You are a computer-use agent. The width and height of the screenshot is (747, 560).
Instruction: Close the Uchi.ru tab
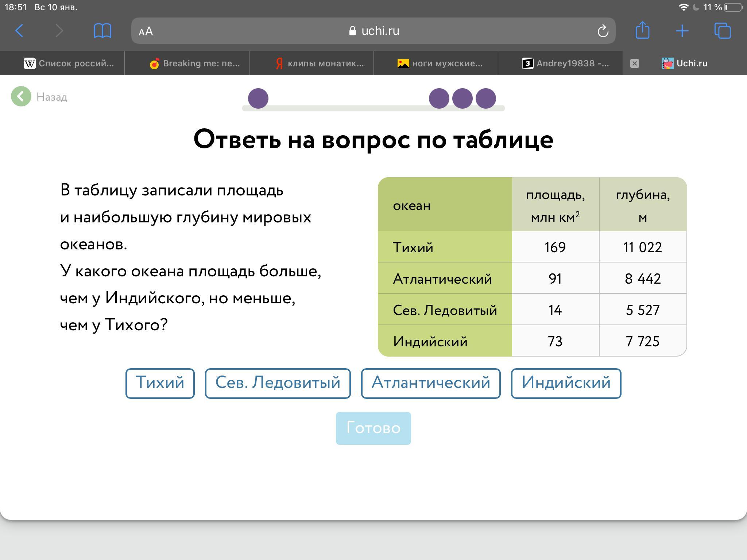coord(634,63)
